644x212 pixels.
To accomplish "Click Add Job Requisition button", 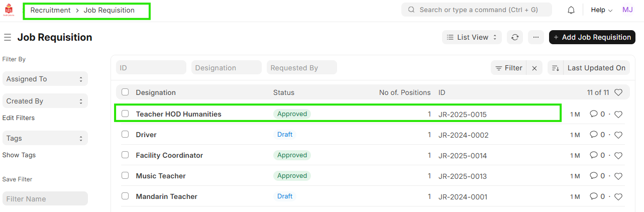I will click(592, 37).
